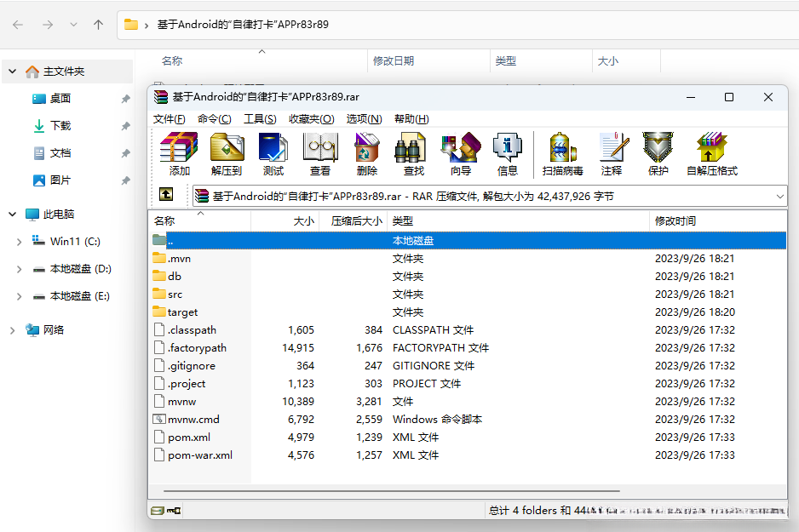Click the Explorer forward arrow
This screenshot has height=532, width=799.
coord(48,25)
